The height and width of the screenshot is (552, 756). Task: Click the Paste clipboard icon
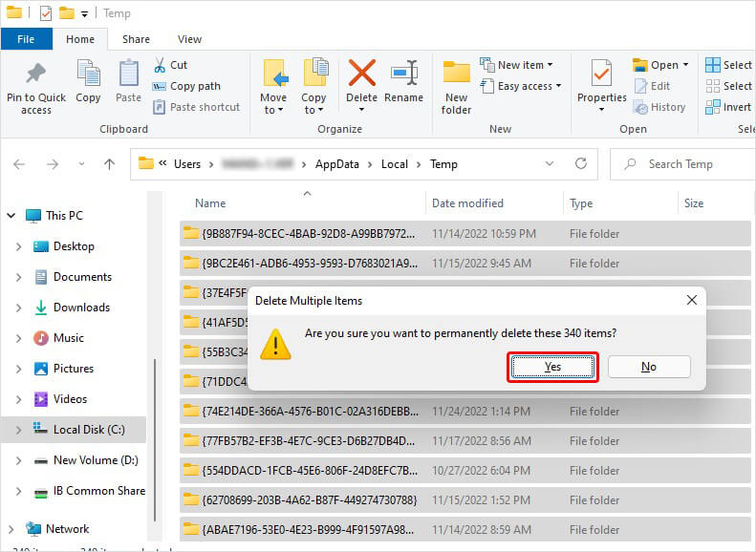pos(128,74)
